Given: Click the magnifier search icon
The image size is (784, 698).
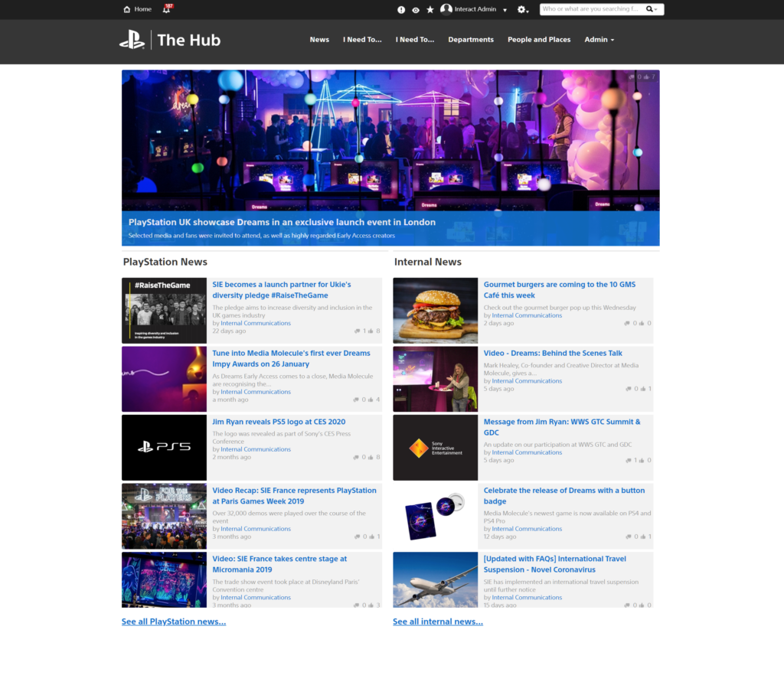Looking at the screenshot, I should point(649,9).
